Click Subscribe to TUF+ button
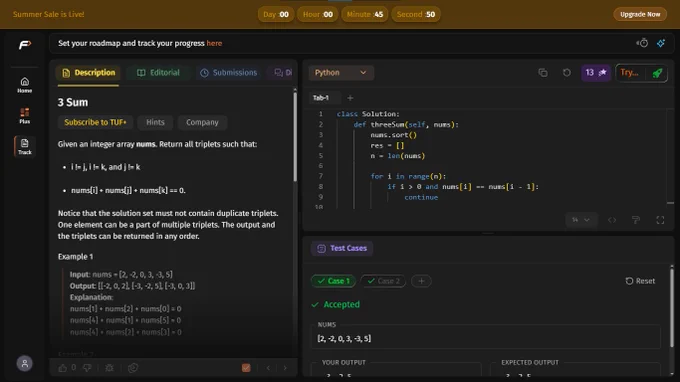The width and height of the screenshot is (680, 382). (x=95, y=122)
